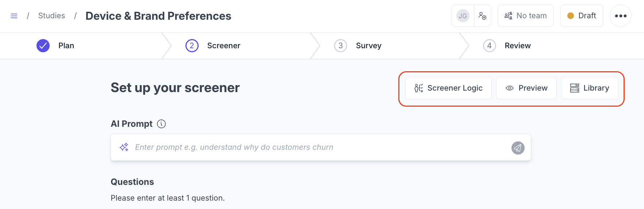Click the add collaborator icon
The image size is (644, 209).
482,16
